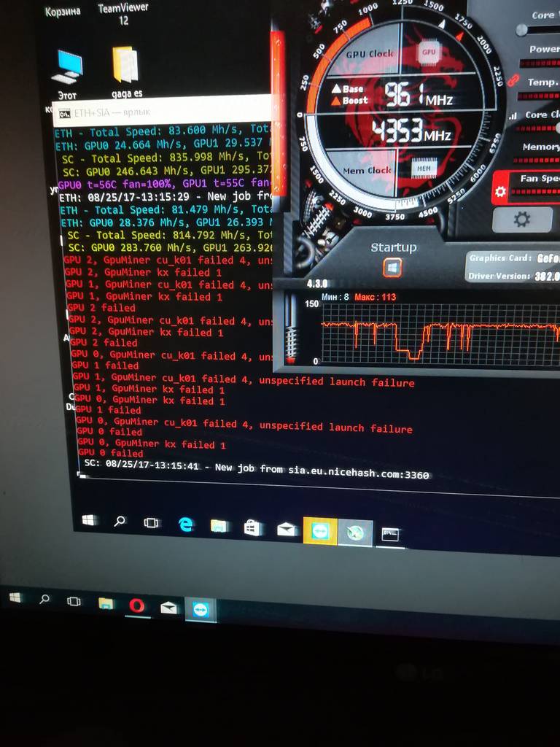Open the remote desktop Start menu
The width and height of the screenshot is (560, 747).
(89, 519)
